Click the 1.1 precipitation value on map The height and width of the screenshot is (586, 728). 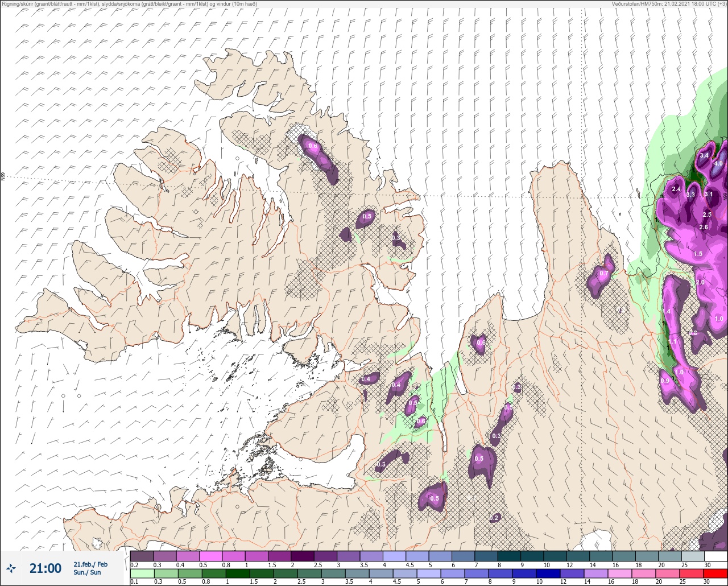click(673, 341)
